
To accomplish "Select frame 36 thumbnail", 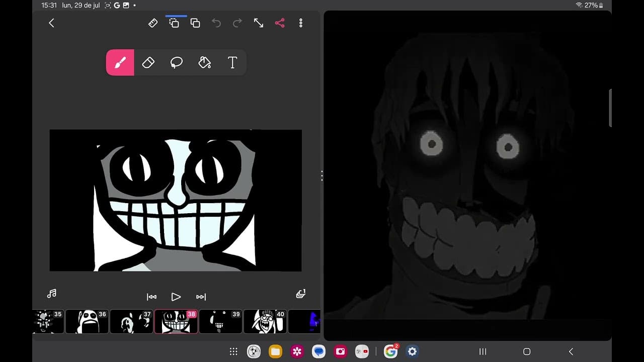I will click(x=87, y=321).
